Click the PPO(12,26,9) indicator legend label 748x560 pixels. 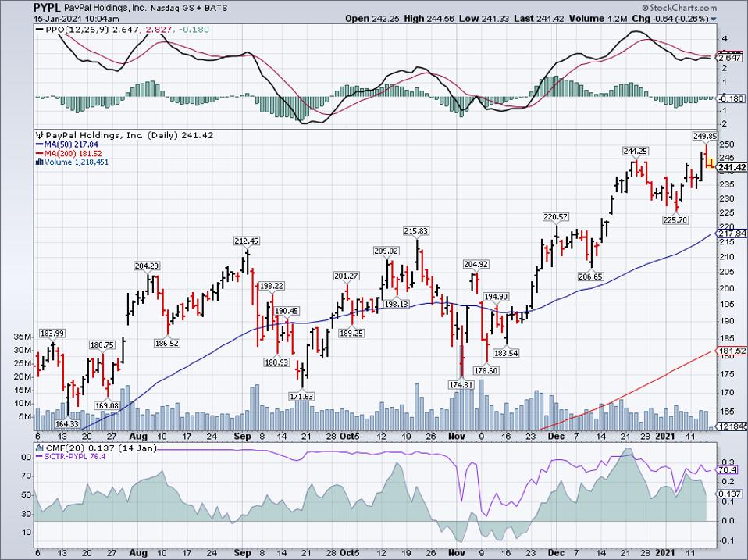77,30
